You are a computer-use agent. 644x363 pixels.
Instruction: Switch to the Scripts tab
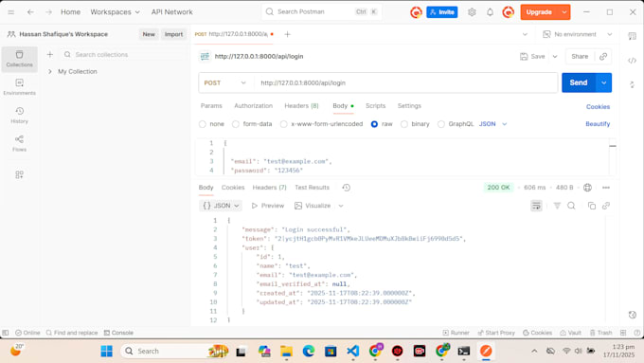click(375, 105)
